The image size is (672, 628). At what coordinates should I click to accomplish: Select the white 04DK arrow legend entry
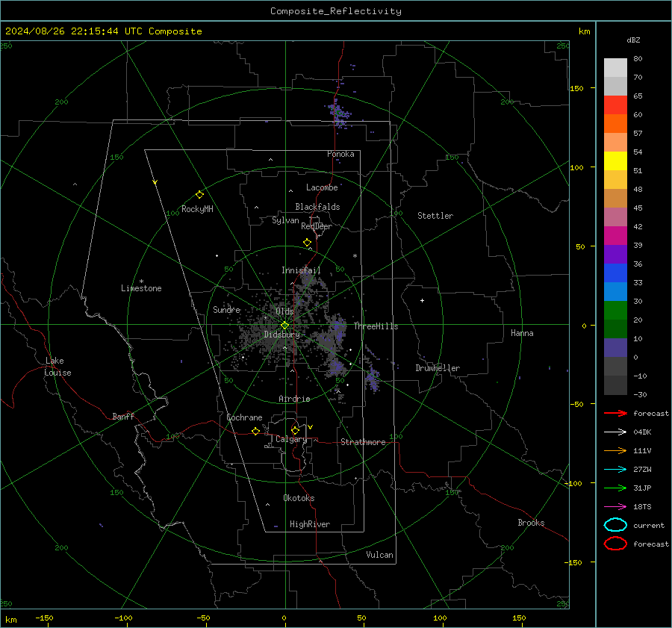pos(615,432)
